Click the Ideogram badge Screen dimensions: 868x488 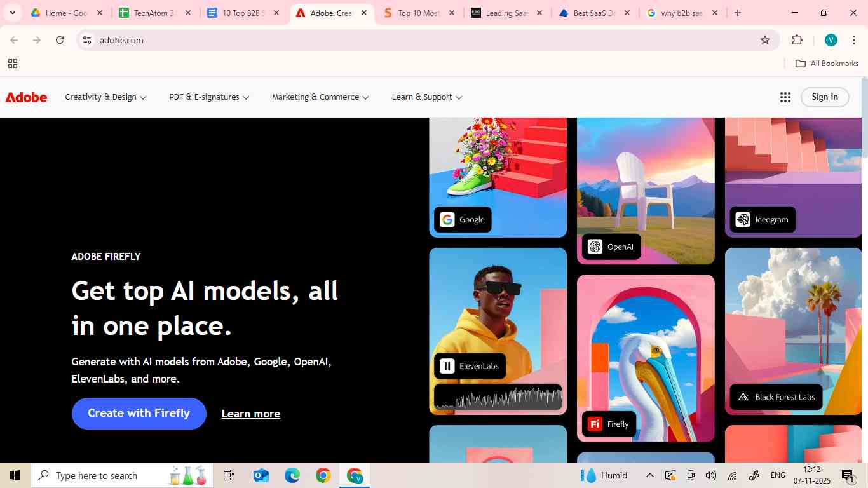coord(762,219)
